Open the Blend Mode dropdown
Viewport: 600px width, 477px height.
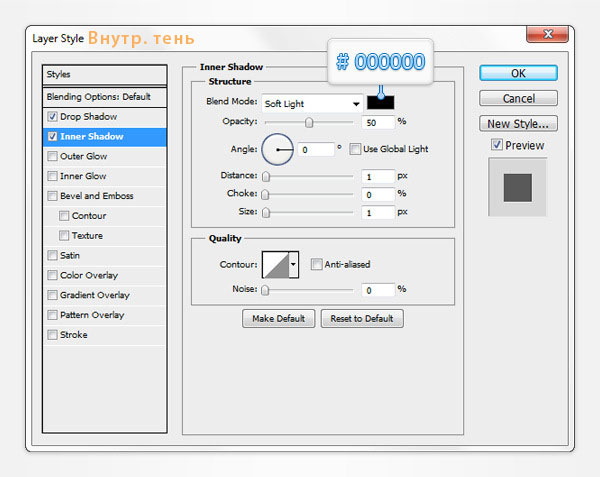(x=312, y=103)
